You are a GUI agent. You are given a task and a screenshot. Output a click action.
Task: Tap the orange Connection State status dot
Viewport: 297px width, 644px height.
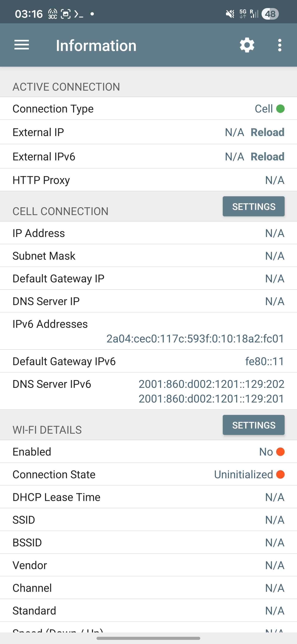[280, 475]
